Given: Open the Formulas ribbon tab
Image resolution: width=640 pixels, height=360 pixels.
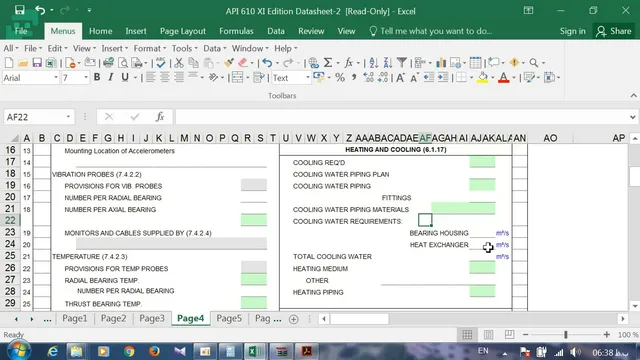Looking at the screenshot, I should (236, 31).
